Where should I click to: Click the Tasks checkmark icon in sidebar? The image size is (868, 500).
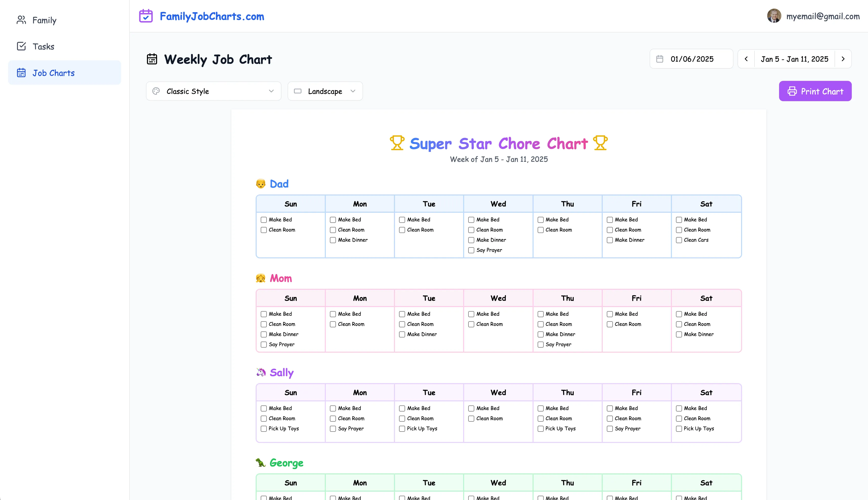coord(21,46)
